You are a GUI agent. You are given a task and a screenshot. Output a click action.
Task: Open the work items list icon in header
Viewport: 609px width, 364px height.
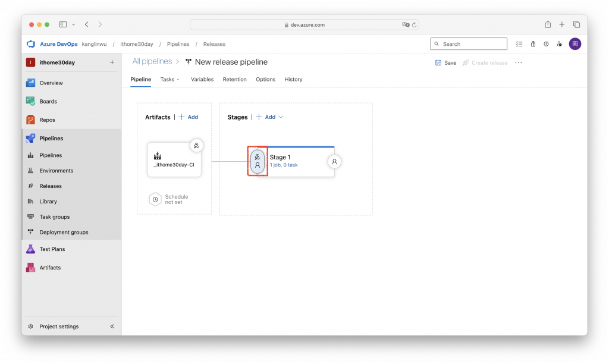(519, 44)
